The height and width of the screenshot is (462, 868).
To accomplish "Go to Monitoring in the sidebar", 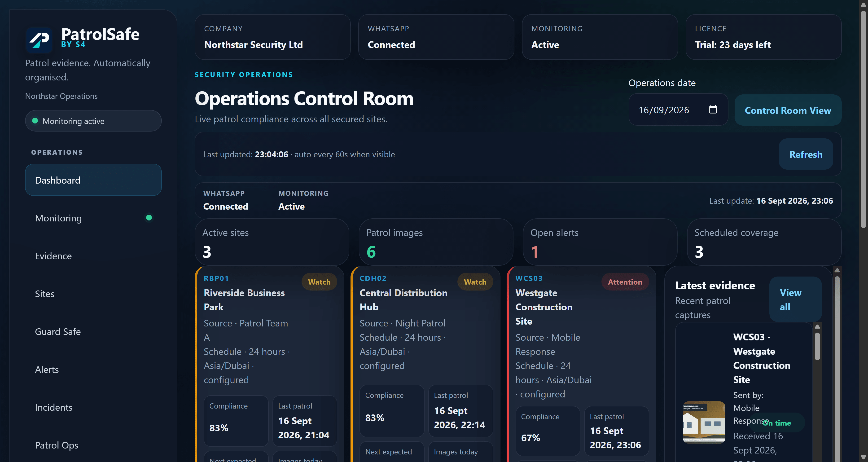I will pos(93,218).
